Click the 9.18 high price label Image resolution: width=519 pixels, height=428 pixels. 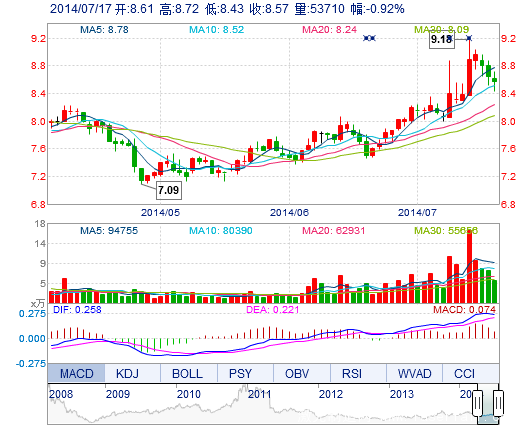click(x=441, y=39)
